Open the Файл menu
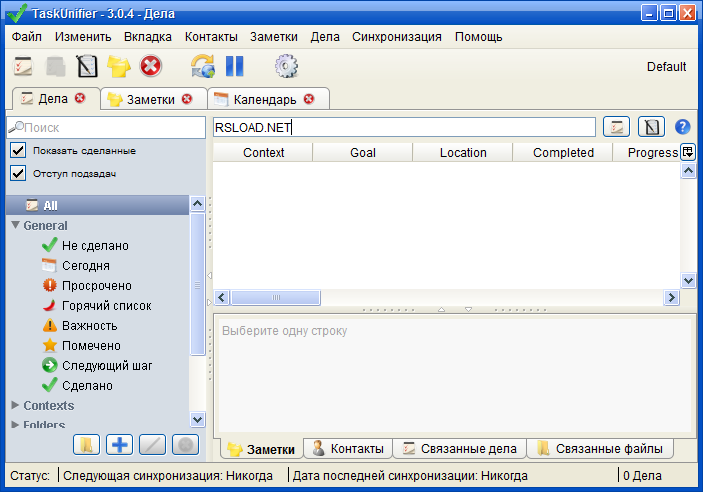Viewport: 703px width, 492px height. click(x=27, y=37)
